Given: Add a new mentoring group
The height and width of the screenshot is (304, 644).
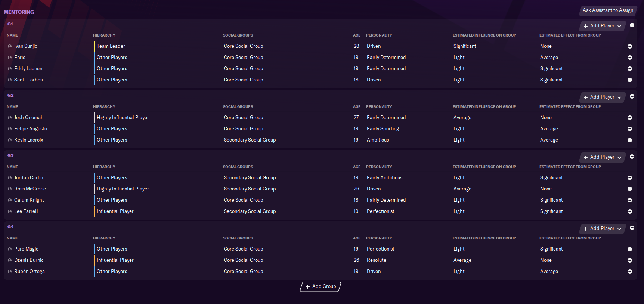Looking at the screenshot, I should [x=321, y=286].
